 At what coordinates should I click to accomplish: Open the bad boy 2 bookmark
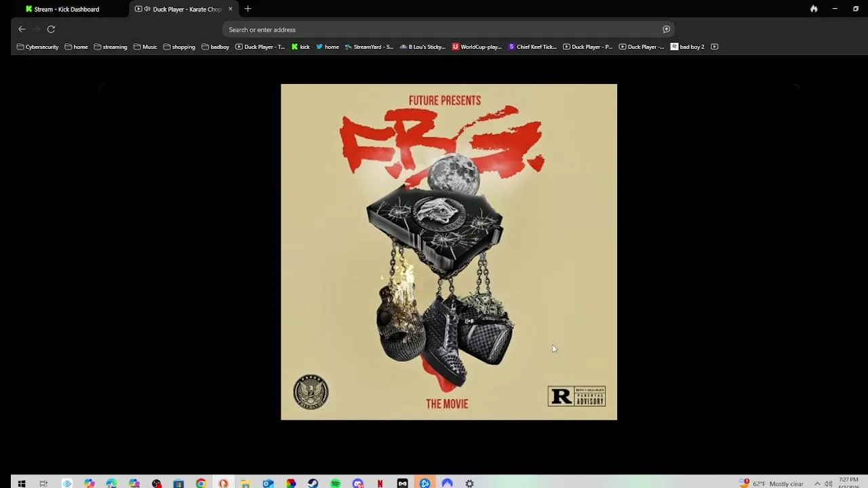[x=688, y=47]
